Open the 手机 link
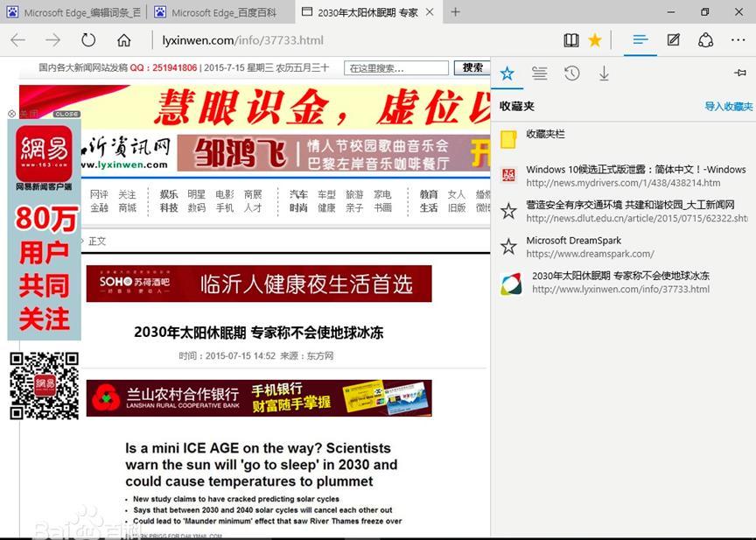 [x=225, y=207]
